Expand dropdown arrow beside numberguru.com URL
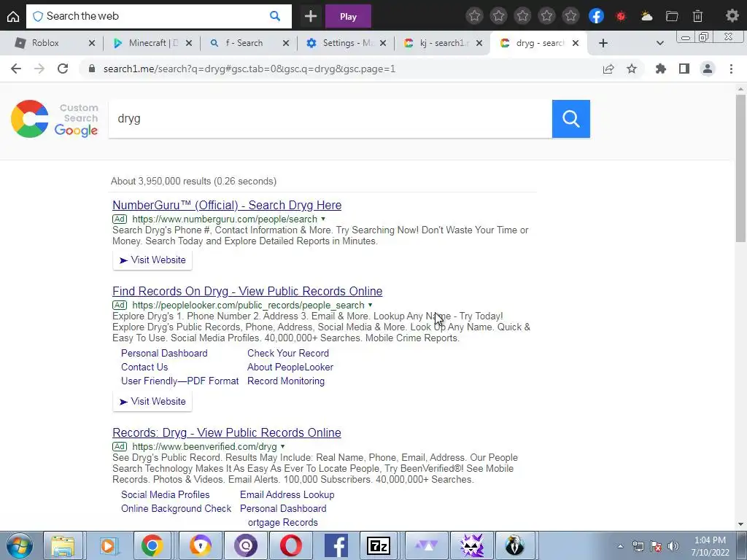747x560 pixels. click(x=323, y=219)
